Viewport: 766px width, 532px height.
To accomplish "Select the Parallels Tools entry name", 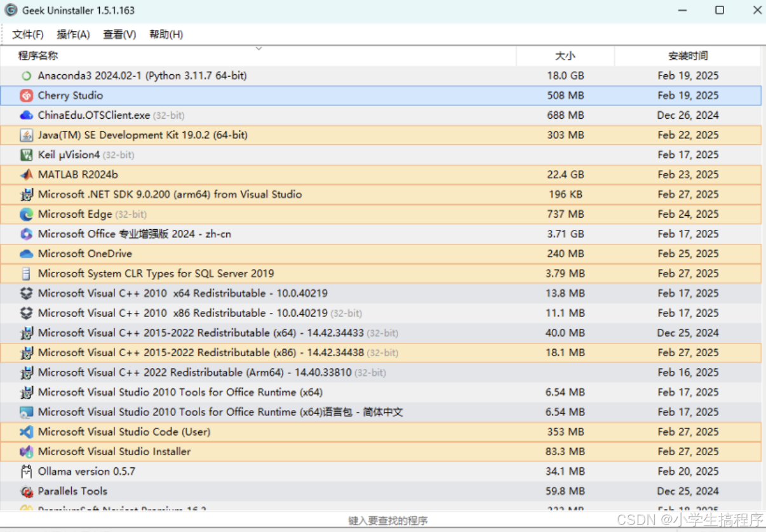I will (x=72, y=491).
